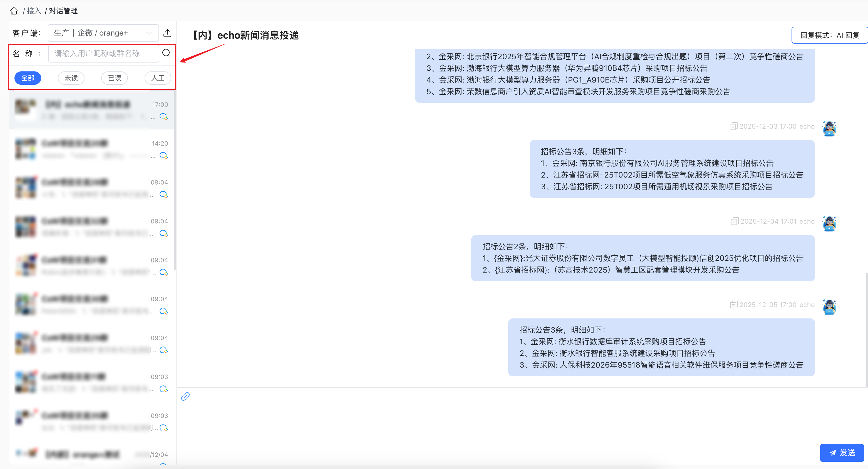Click copy icon beside 2025-12-03 17:00 timestamp
Screen dimensions: 868x469
click(733, 127)
